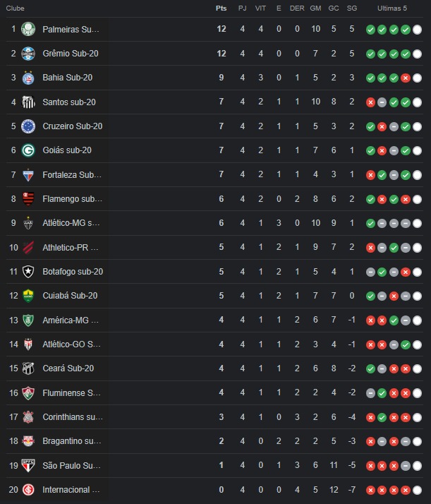Click the Botafogo sub-20 star crest

coord(28,272)
